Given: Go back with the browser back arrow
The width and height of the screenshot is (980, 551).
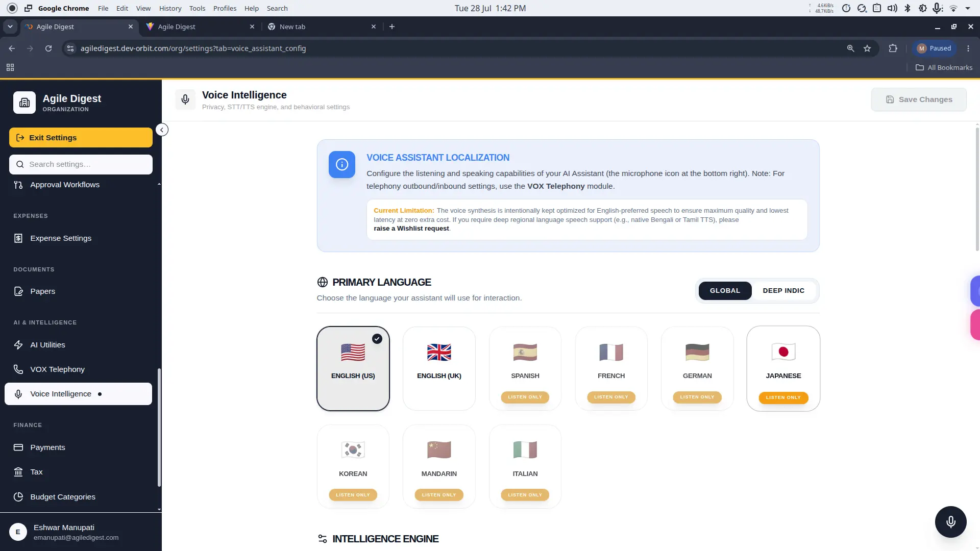Looking at the screenshot, I should [x=12, y=48].
